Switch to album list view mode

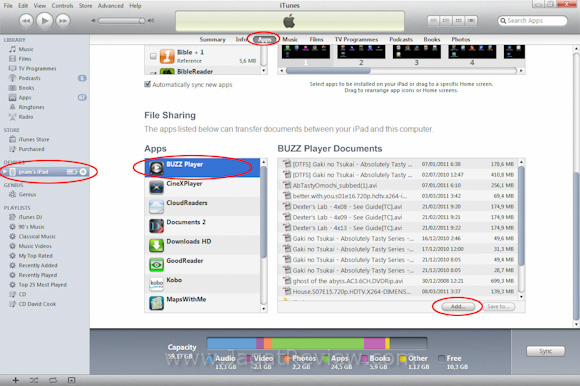[446, 21]
